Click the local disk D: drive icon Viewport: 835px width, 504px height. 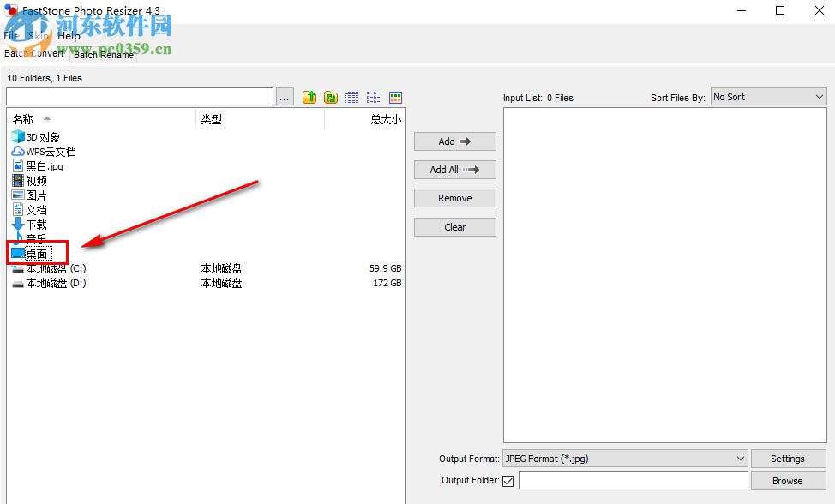pos(18,284)
